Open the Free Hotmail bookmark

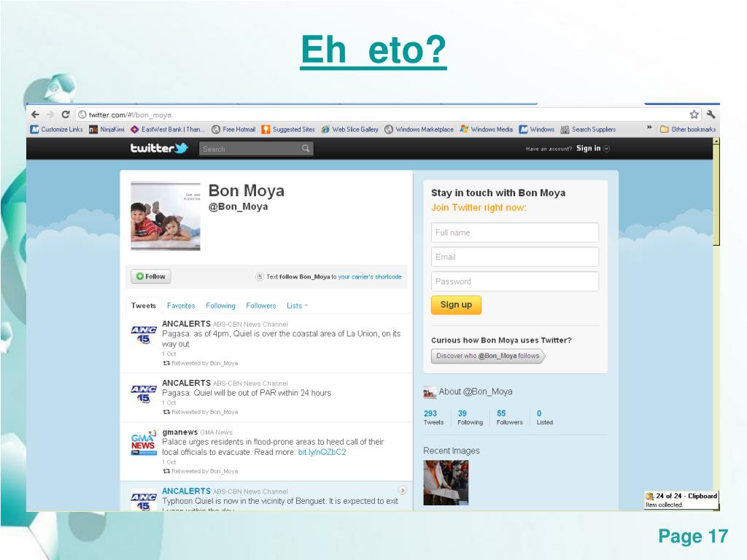(233, 129)
